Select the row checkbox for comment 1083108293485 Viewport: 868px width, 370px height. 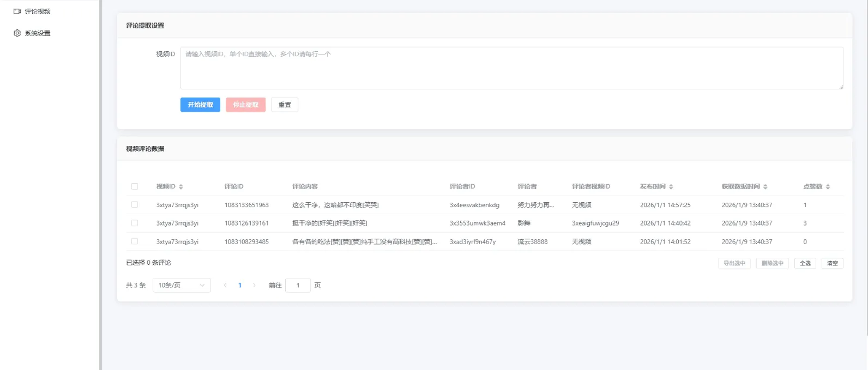[135, 241]
